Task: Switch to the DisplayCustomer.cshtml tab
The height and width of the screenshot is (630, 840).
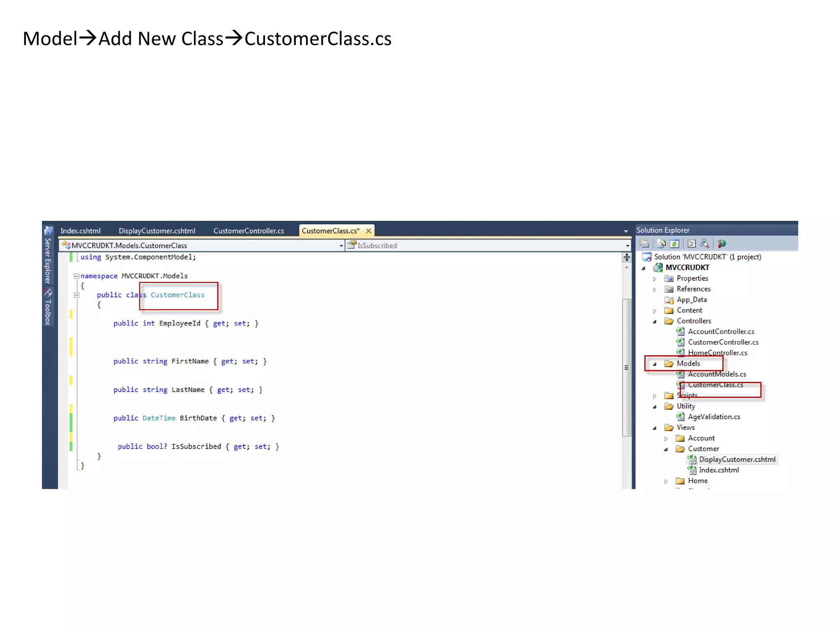Action: (x=157, y=231)
